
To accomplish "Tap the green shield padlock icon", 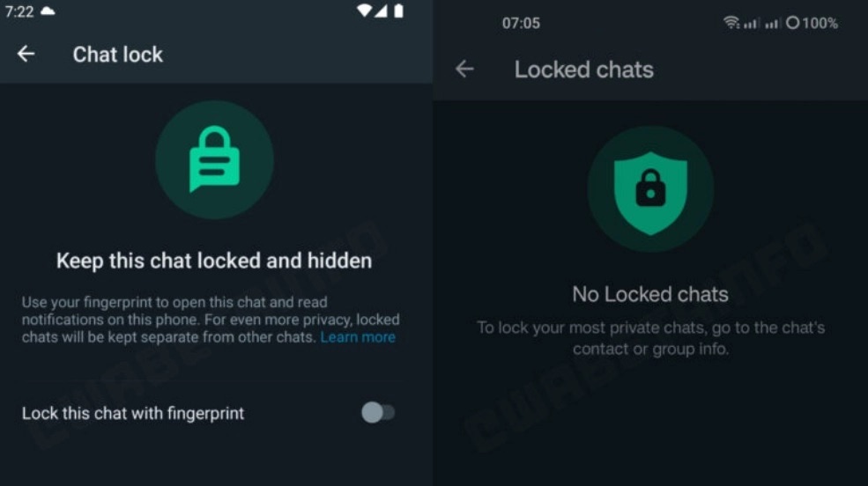I will (650, 189).
